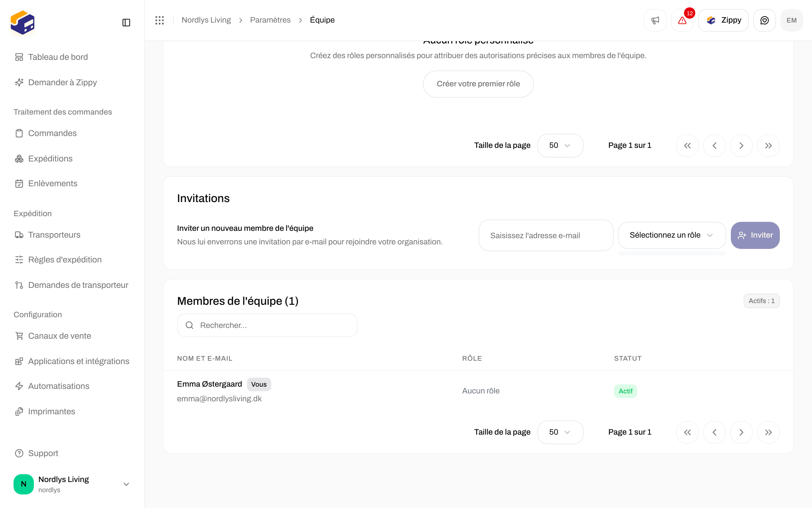Open Demander à Zippy in sidebar
Screen dimensions: 812x508
pyautogui.click(x=56, y=82)
